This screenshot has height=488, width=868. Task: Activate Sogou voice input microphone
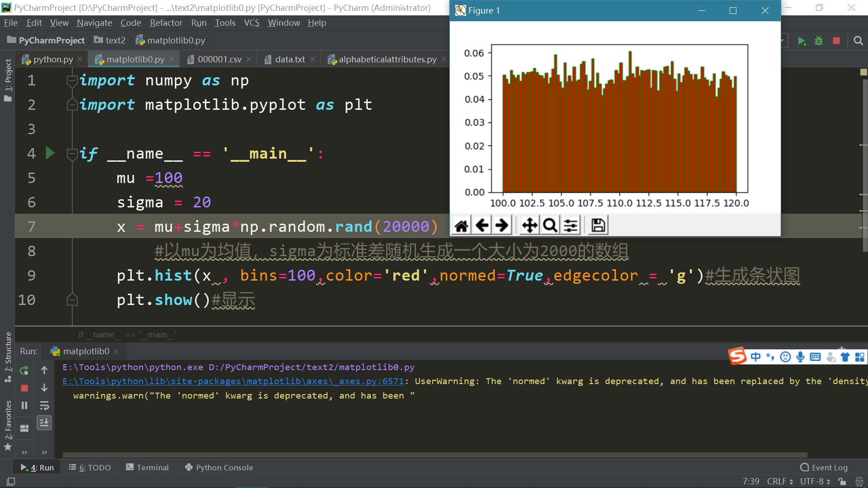pyautogui.click(x=800, y=357)
